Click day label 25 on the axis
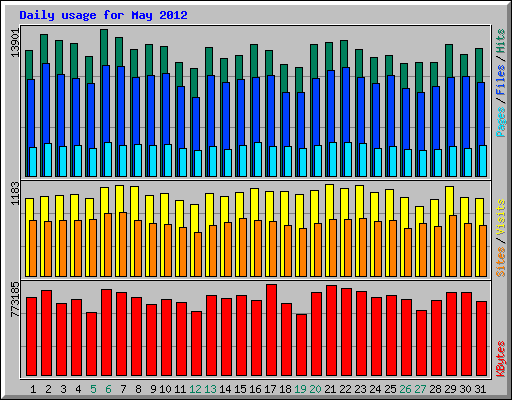Image resolution: width=512 pixels, height=400 pixels. pos(390,389)
